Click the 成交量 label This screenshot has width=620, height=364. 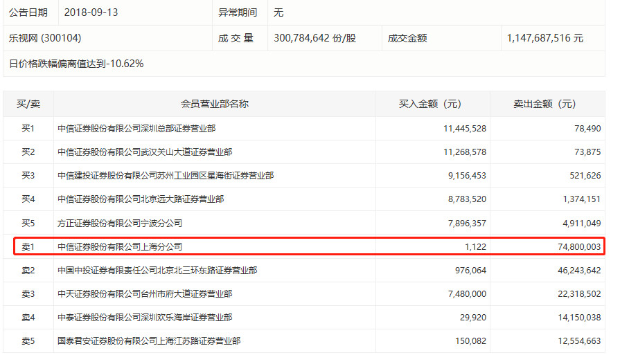[x=236, y=38]
